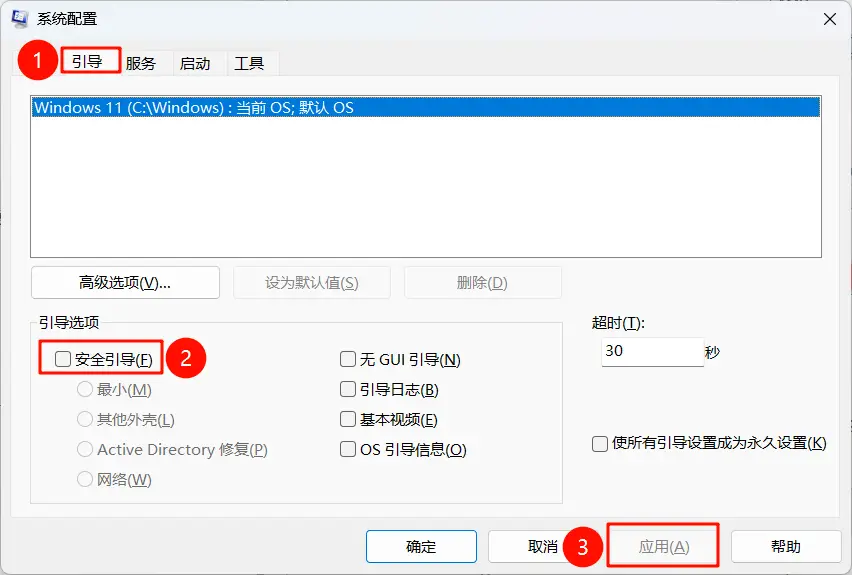This screenshot has height=575, width=852.
Task: Click the 取消 button
Action: pos(543,547)
